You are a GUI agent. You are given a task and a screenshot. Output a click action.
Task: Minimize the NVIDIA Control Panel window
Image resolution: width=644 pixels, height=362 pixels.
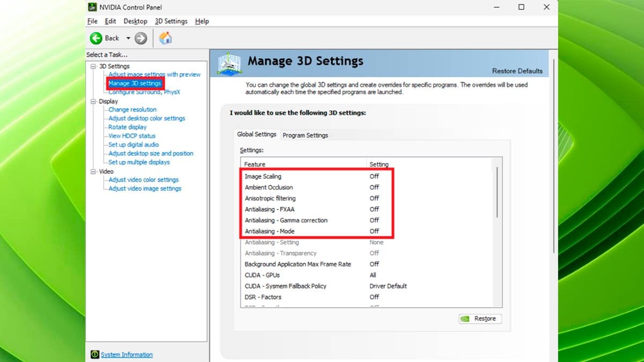[x=496, y=7]
